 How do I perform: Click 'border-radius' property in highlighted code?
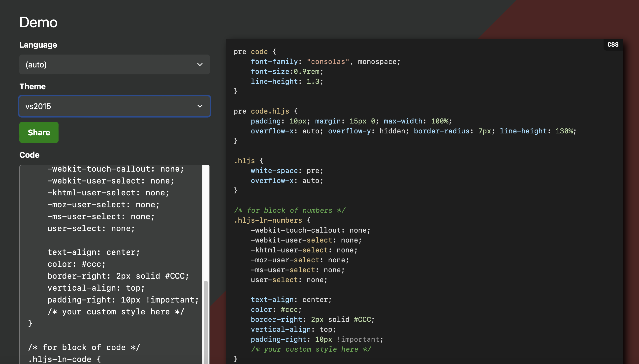pyautogui.click(x=442, y=131)
